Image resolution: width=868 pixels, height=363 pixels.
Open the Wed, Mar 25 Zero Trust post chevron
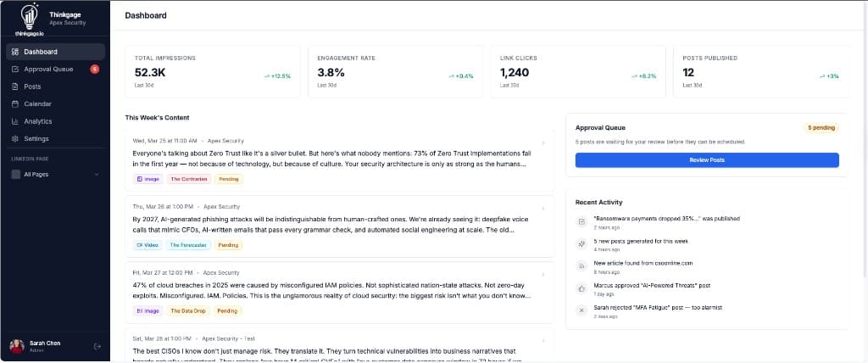pos(543,143)
